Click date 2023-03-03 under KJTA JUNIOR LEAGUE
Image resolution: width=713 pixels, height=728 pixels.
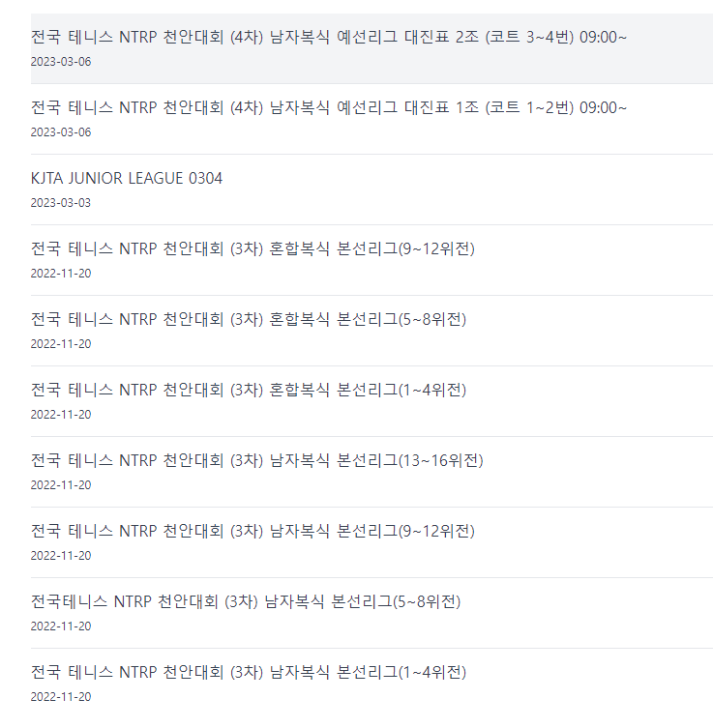[x=61, y=203]
